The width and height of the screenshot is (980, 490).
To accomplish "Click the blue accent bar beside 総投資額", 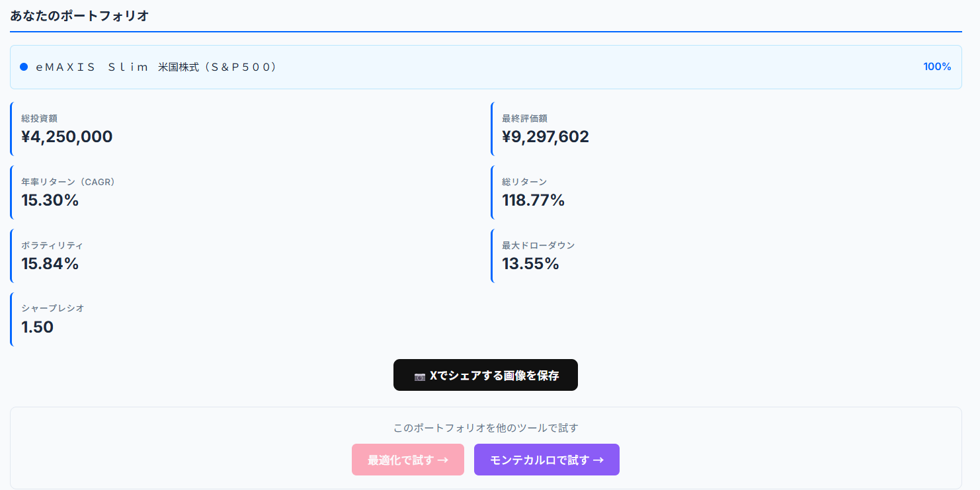I will point(11,129).
